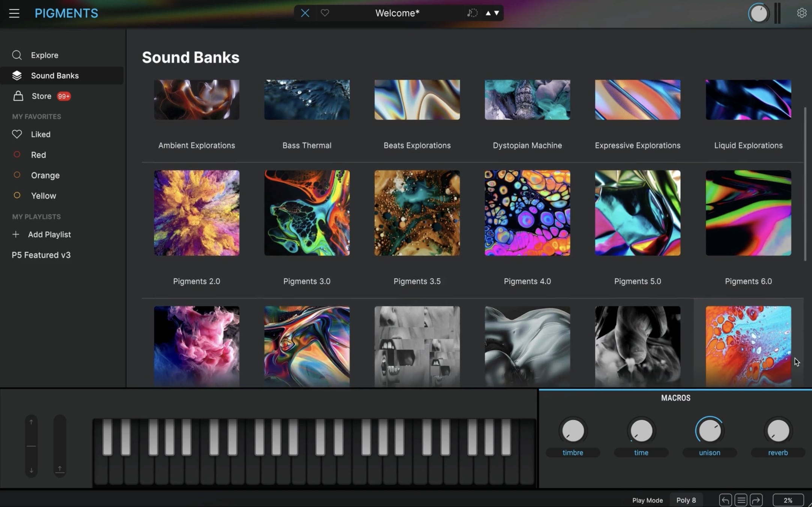Select Sound Banks in the sidebar
The height and width of the screenshot is (507, 812).
click(x=55, y=75)
